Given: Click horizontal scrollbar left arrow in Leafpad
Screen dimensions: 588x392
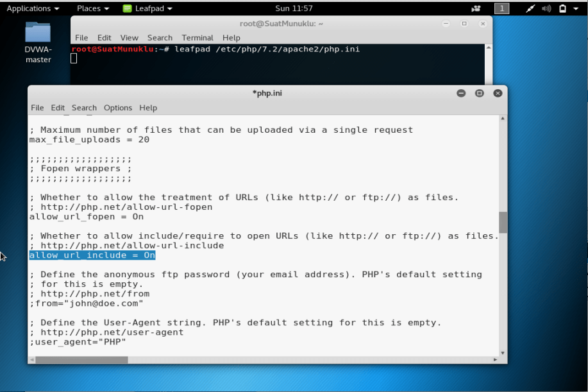Looking at the screenshot, I should tap(32, 360).
